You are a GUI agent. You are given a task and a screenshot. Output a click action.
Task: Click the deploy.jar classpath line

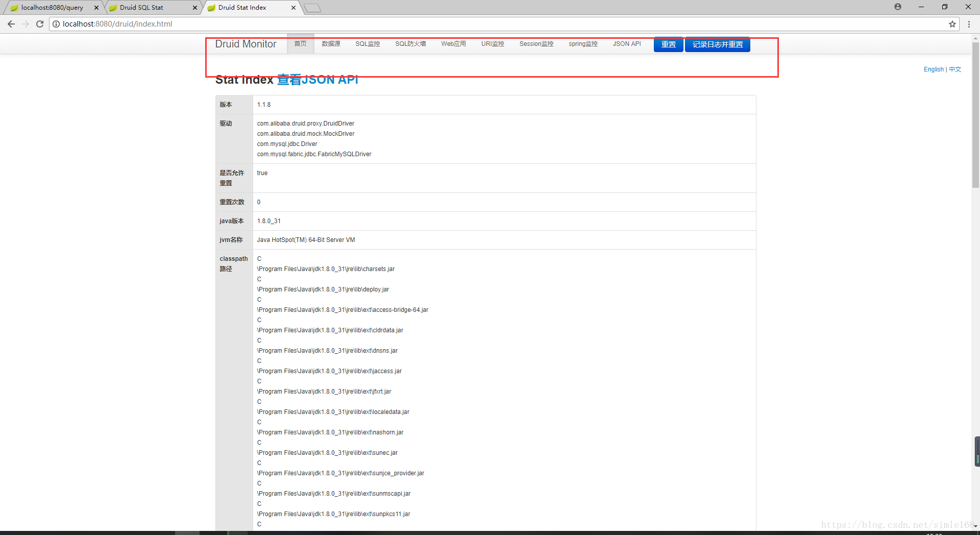click(x=323, y=289)
